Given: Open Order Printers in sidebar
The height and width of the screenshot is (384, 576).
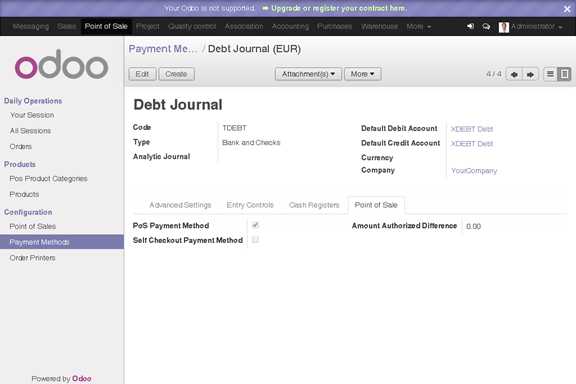Looking at the screenshot, I should click(32, 258).
